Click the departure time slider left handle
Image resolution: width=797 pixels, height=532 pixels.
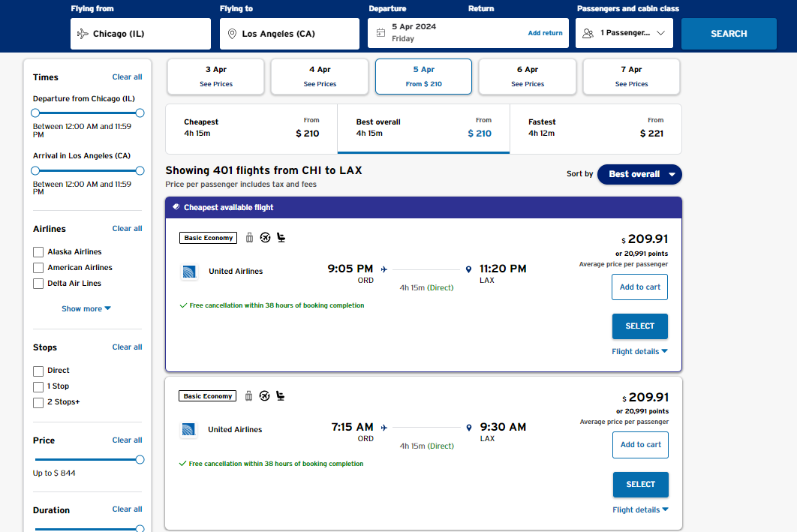pos(35,113)
